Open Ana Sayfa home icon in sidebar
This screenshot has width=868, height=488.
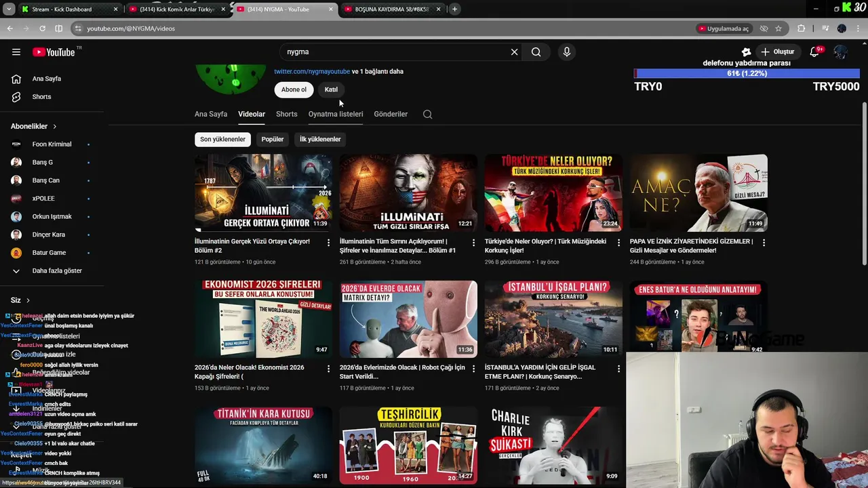16,79
